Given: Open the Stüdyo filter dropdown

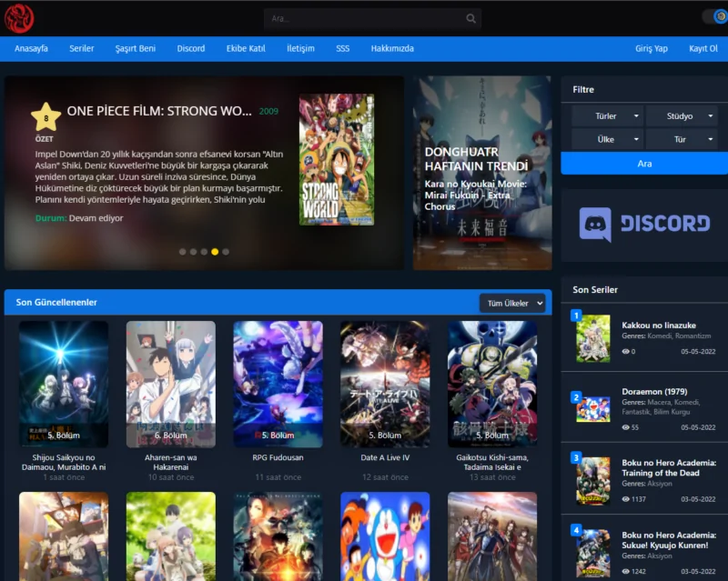Looking at the screenshot, I should coord(681,116).
